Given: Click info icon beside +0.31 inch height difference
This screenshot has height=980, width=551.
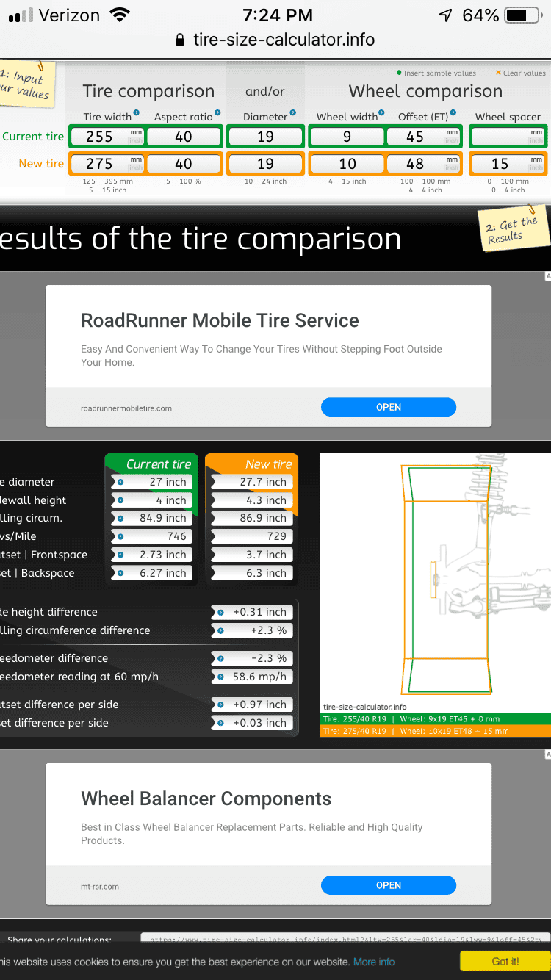Looking at the screenshot, I should tap(220, 612).
